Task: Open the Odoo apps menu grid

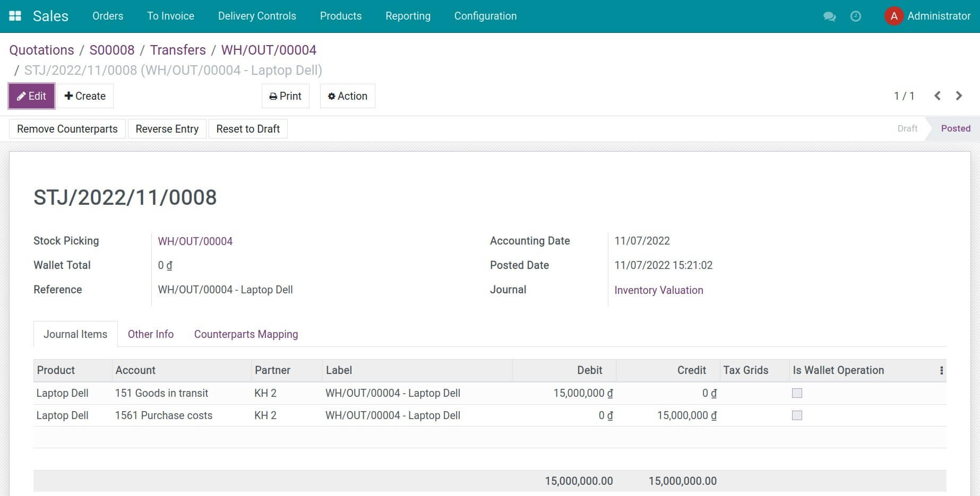Action: pos(15,15)
